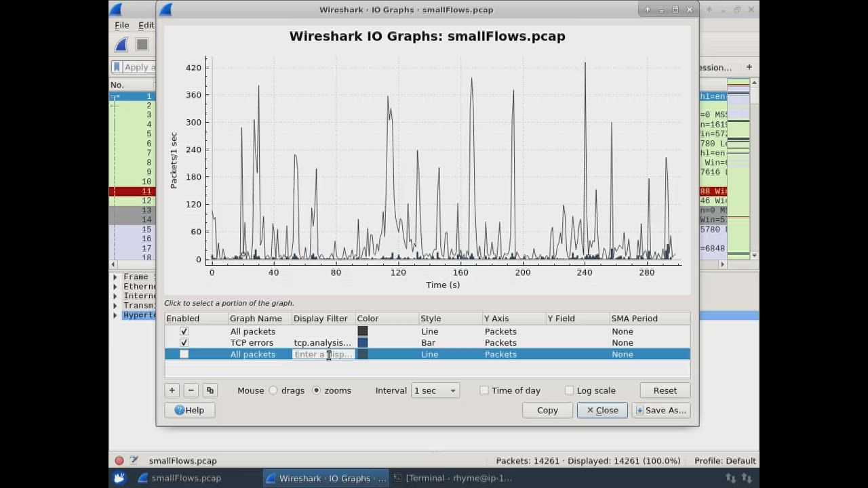Image resolution: width=868 pixels, height=488 pixels.
Task: Enable the selected third graph checkbox
Action: (x=184, y=354)
